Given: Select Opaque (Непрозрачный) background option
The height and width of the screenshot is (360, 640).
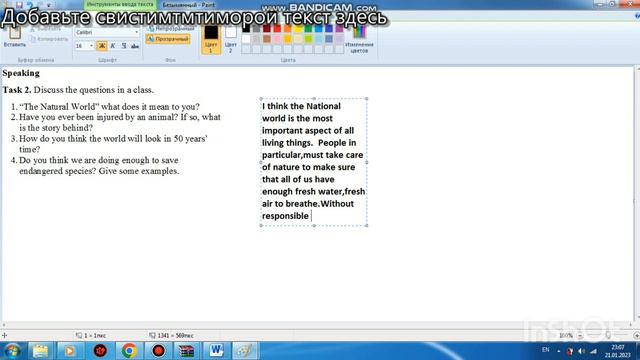Looking at the screenshot, I should click(171, 29).
